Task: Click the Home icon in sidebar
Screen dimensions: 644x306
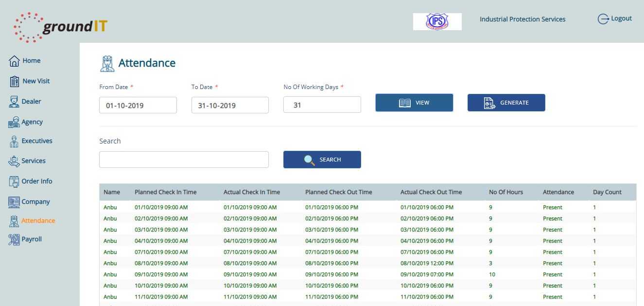Action: click(14, 61)
